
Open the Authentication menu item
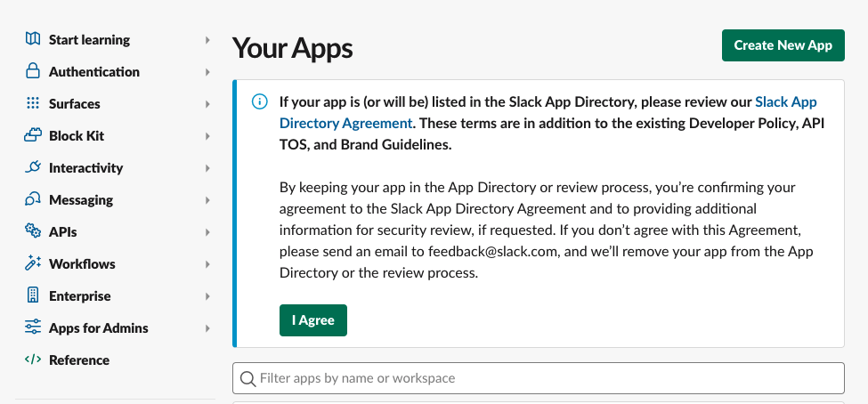coord(94,72)
